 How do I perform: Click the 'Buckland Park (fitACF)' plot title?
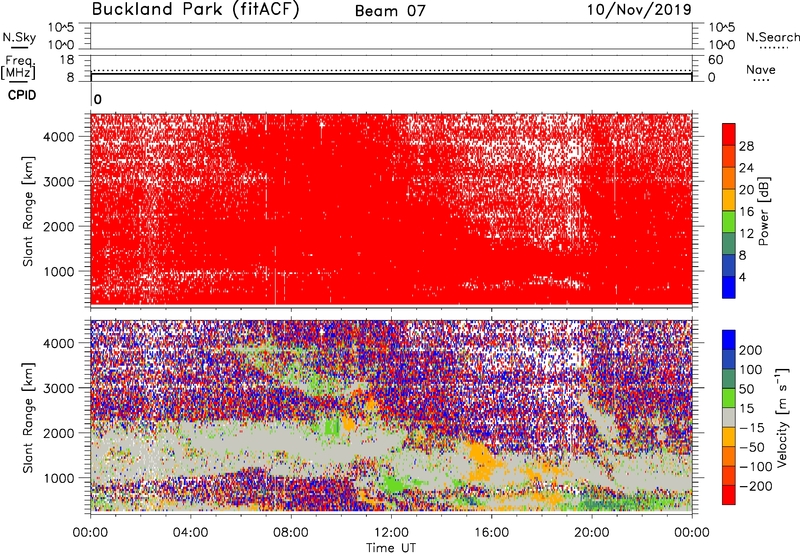(x=195, y=9)
